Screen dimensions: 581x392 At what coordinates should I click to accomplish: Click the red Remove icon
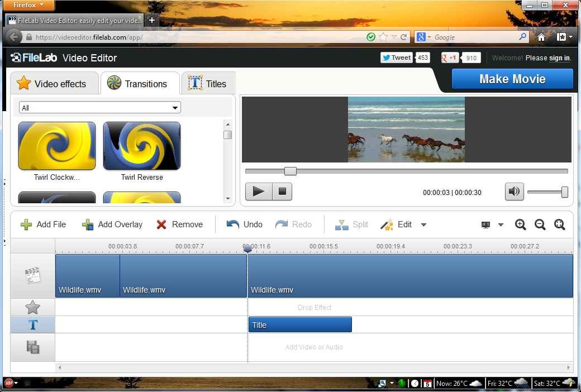tap(161, 224)
